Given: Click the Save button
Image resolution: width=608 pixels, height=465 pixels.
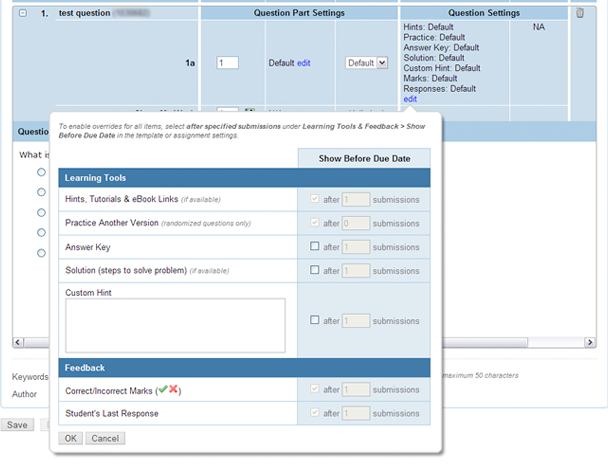Looking at the screenshot, I should [x=17, y=425].
